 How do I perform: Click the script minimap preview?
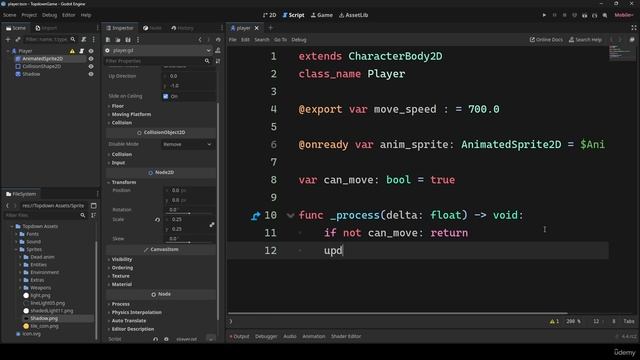pyautogui.click(x=622, y=53)
